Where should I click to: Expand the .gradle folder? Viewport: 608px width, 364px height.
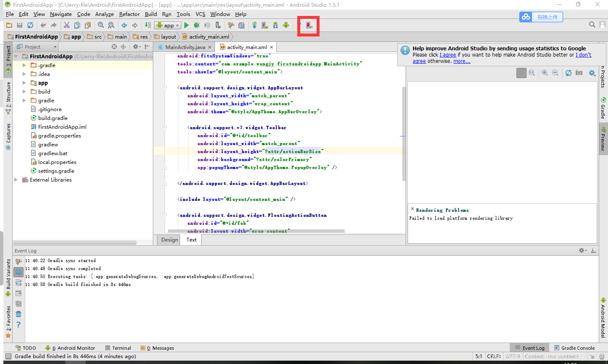pos(24,65)
